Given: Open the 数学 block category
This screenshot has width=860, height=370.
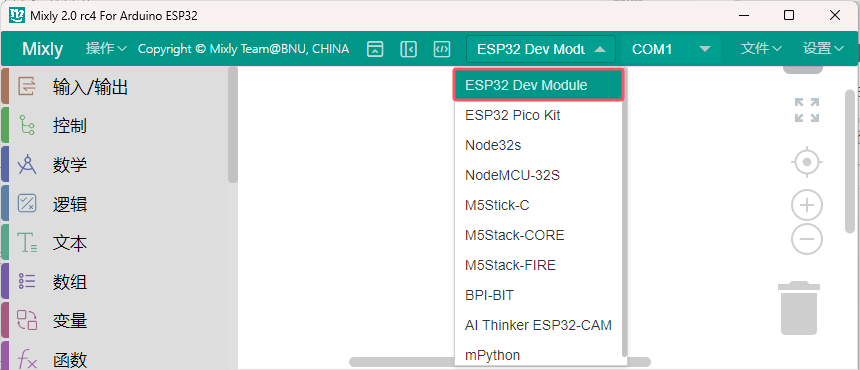Looking at the screenshot, I should pos(115,164).
